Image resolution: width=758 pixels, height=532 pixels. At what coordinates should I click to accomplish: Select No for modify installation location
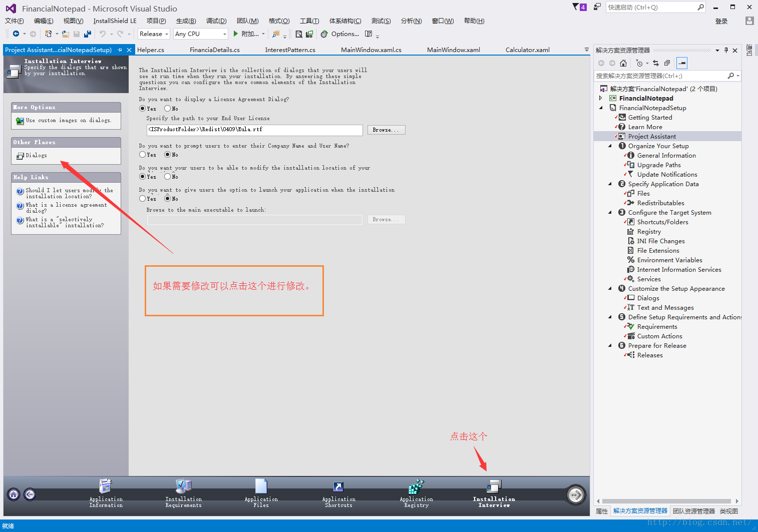point(167,177)
